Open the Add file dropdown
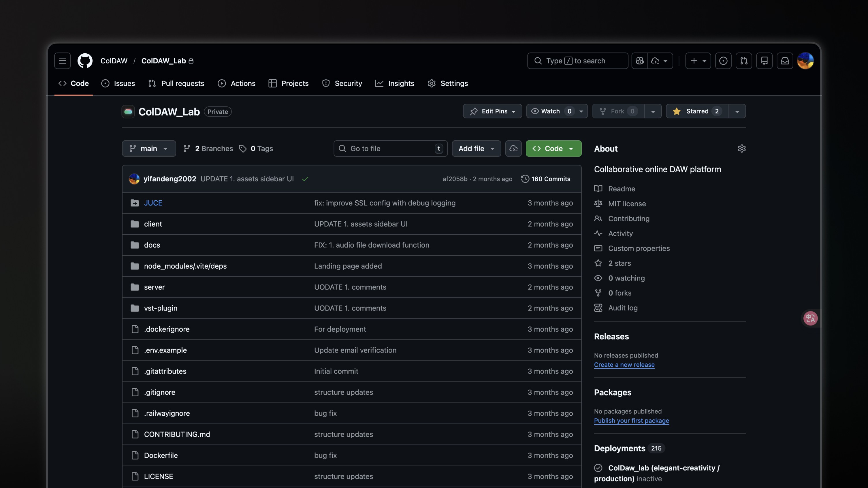Screen dimensions: 868x488 click(476, 149)
